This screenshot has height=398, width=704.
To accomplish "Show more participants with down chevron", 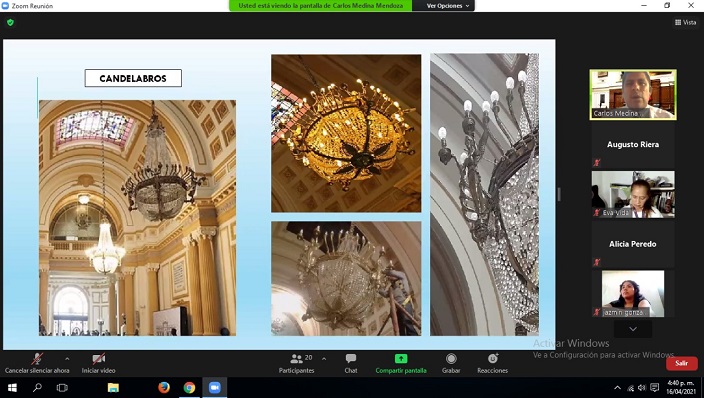I will (x=633, y=329).
